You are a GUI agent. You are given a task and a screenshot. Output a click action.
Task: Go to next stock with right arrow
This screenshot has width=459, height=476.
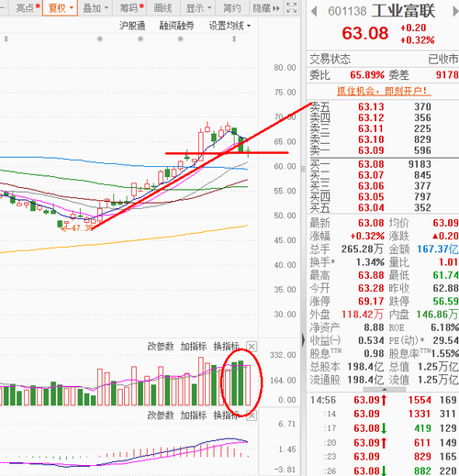(455, 12)
